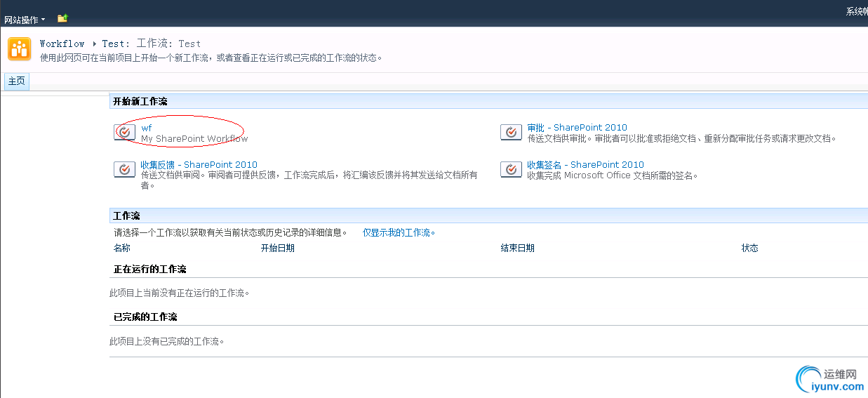Click the 已完成的工作流 heading

tap(145, 317)
